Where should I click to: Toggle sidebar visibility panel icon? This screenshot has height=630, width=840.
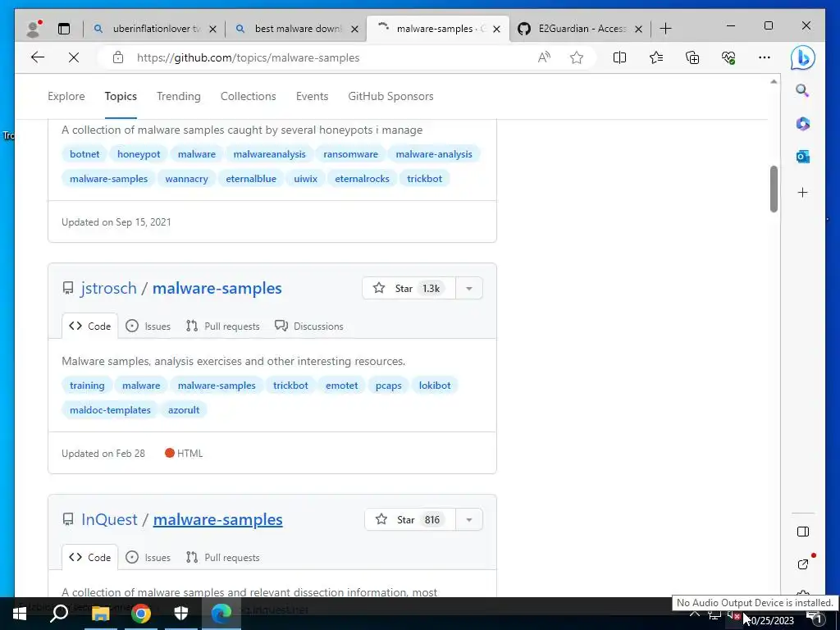(x=802, y=532)
